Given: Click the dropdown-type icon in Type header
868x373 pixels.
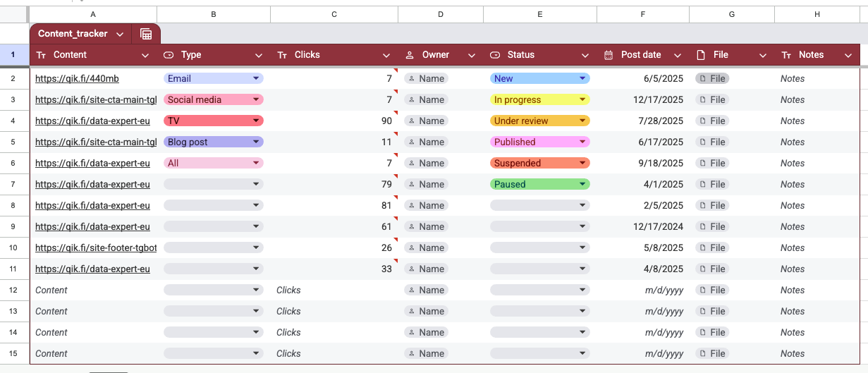Looking at the screenshot, I should pos(169,55).
